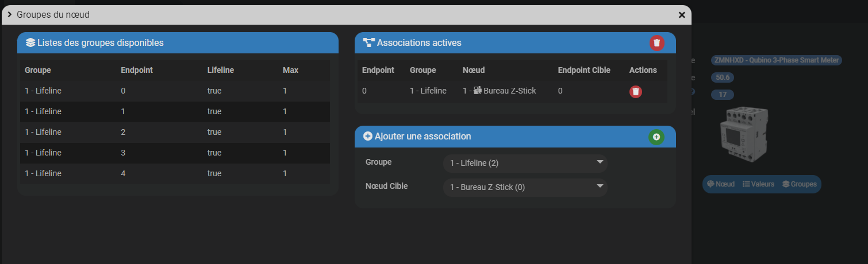The width and height of the screenshot is (868, 264).
Task: Open the Nœud Cible dropdown
Action: (x=525, y=187)
